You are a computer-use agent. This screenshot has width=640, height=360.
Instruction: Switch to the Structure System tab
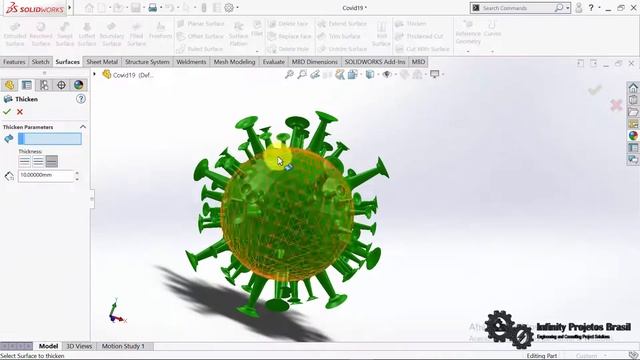[147, 62]
